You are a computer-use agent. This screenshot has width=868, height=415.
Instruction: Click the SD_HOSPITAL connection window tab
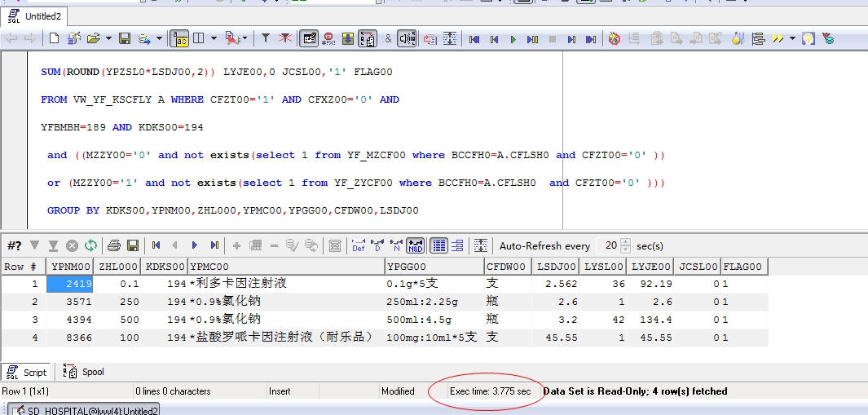click(86, 410)
